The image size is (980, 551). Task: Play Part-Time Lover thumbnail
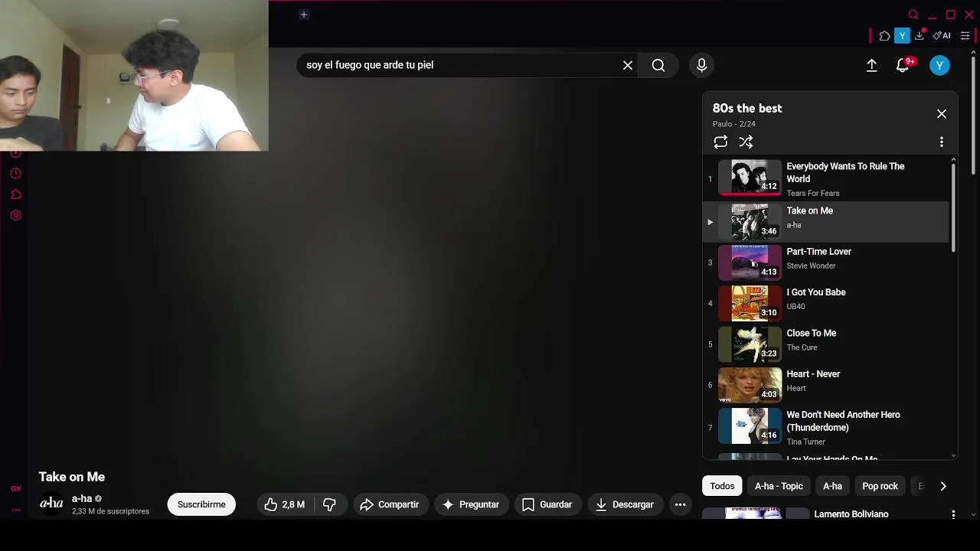[750, 262]
